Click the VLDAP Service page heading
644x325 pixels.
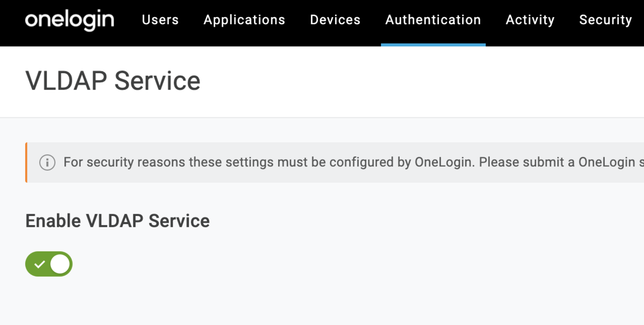[x=113, y=81]
